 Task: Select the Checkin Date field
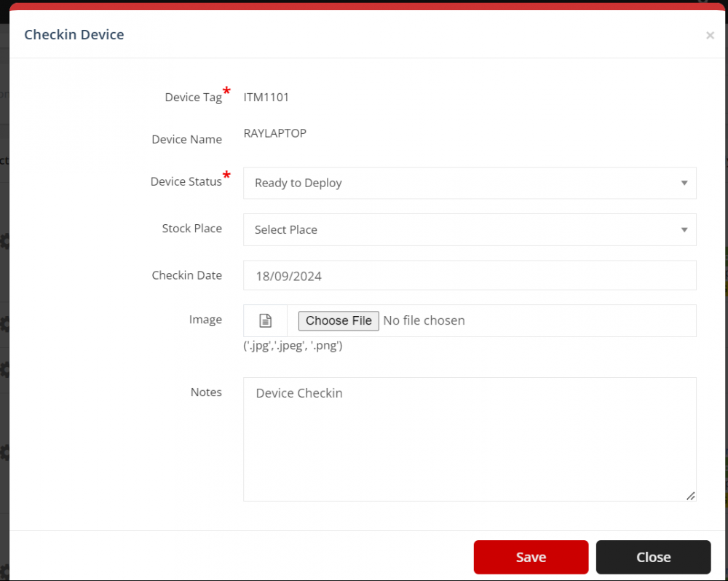470,275
